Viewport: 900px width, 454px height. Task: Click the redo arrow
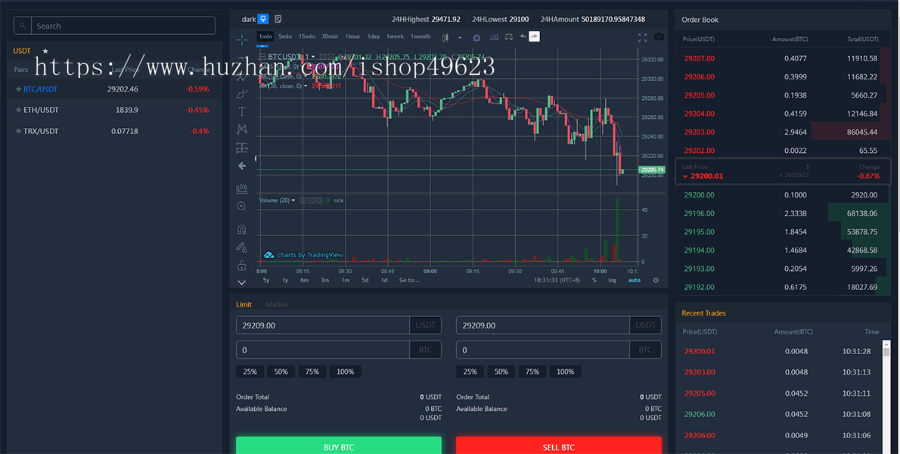(534, 37)
